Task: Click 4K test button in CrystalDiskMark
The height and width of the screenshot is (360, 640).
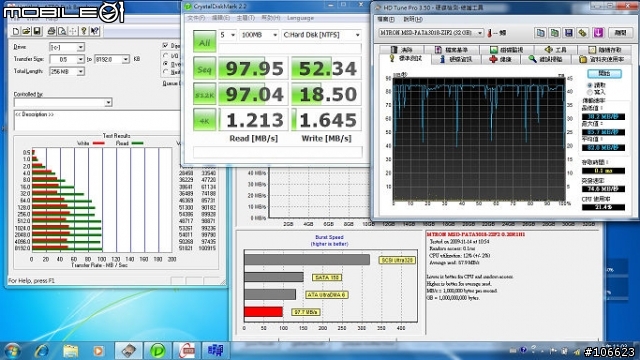Action: 204,120
